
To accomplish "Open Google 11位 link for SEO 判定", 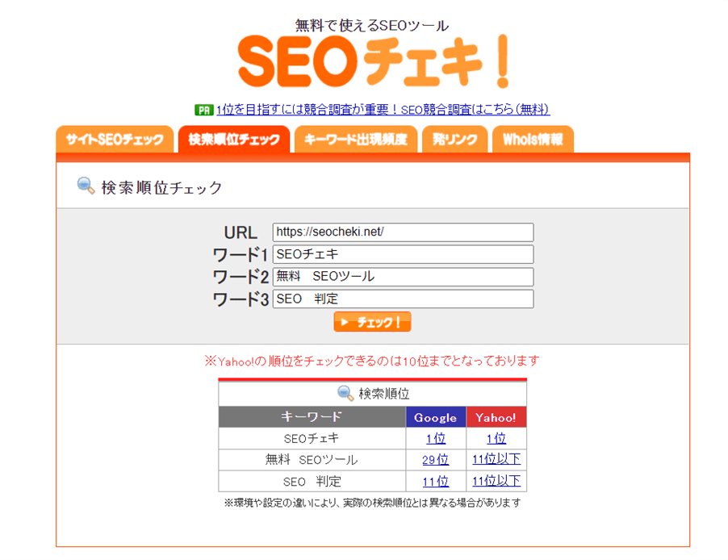I will pyautogui.click(x=436, y=482).
